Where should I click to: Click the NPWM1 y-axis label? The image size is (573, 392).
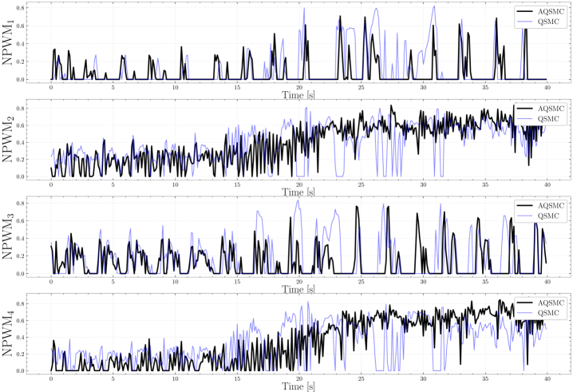click(8, 42)
